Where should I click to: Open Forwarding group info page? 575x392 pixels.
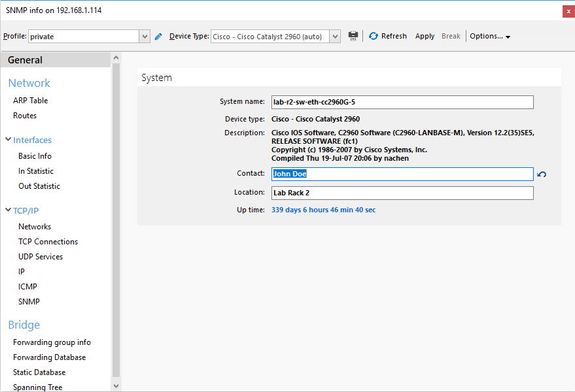52,342
